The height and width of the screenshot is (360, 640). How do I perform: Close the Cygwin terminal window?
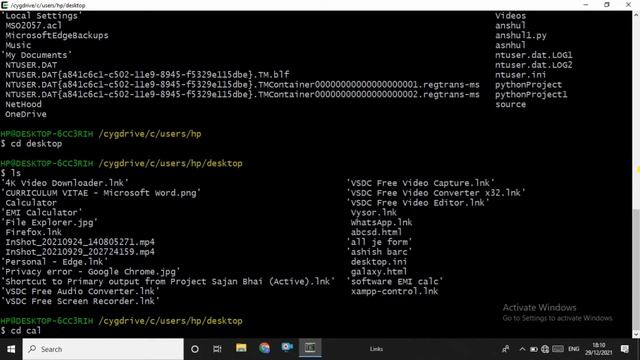[629, 5]
